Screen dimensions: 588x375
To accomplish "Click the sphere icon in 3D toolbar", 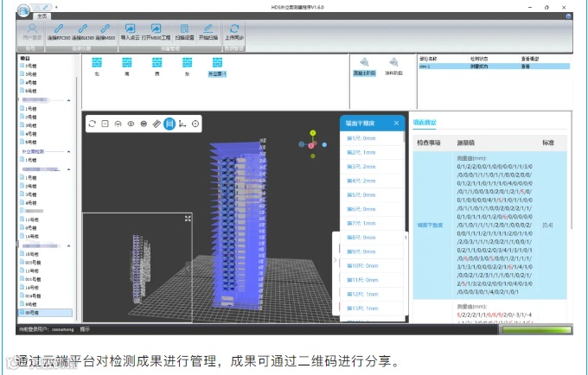I will tap(144, 124).
